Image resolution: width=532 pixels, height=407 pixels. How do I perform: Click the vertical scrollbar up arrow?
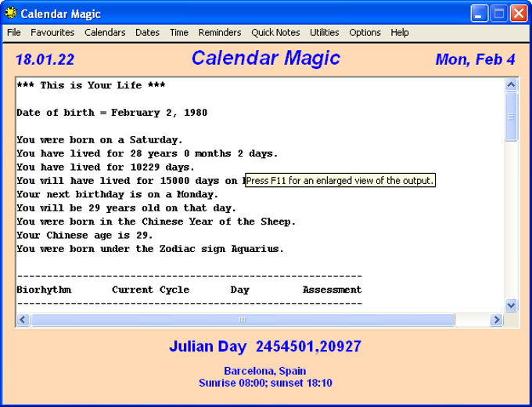pos(511,85)
